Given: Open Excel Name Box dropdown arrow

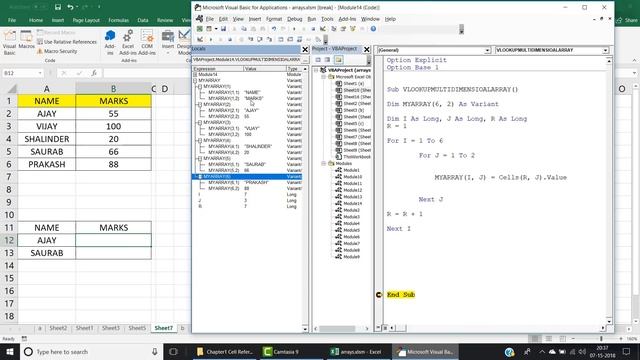Looking at the screenshot, I should 40,73.
